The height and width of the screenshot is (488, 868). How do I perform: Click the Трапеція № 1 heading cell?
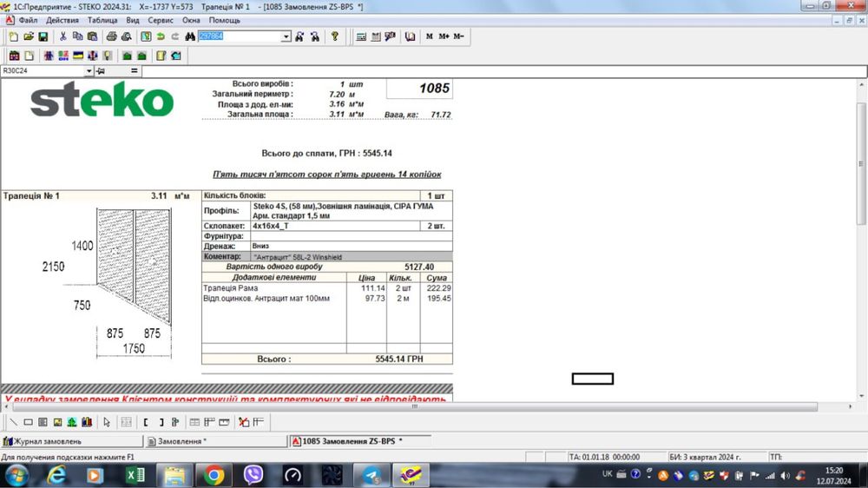point(31,196)
